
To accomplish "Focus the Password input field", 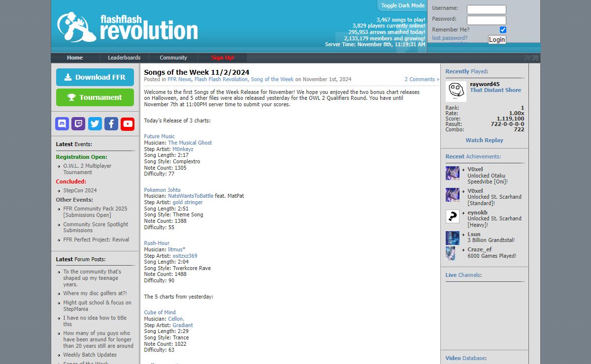I will [x=487, y=20].
